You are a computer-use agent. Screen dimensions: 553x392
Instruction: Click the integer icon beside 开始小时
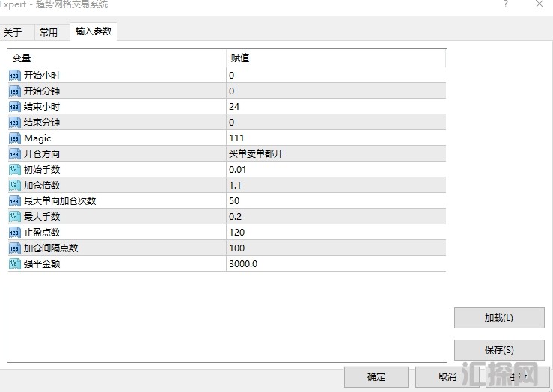[x=14, y=76]
